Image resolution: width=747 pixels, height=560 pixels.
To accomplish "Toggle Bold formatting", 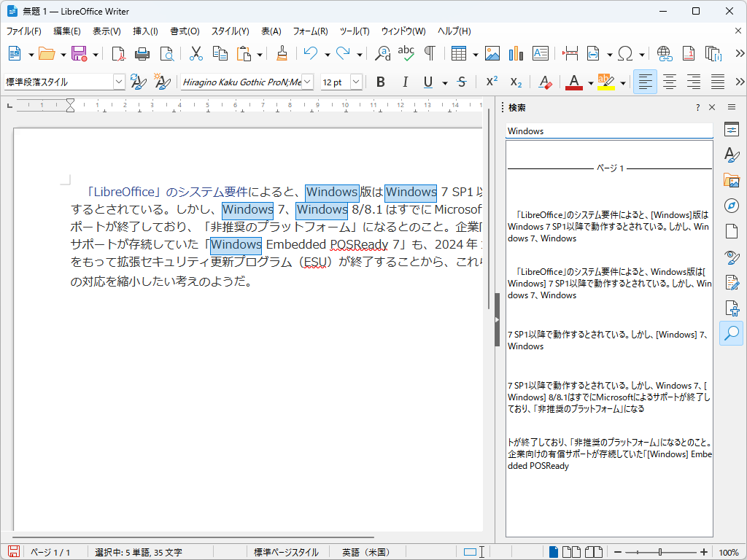I will 380,82.
